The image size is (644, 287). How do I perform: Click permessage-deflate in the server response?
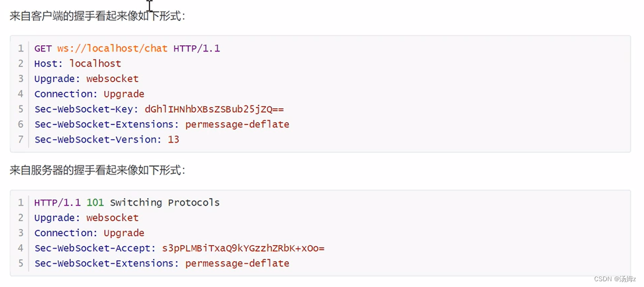pyautogui.click(x=237, y=263)
